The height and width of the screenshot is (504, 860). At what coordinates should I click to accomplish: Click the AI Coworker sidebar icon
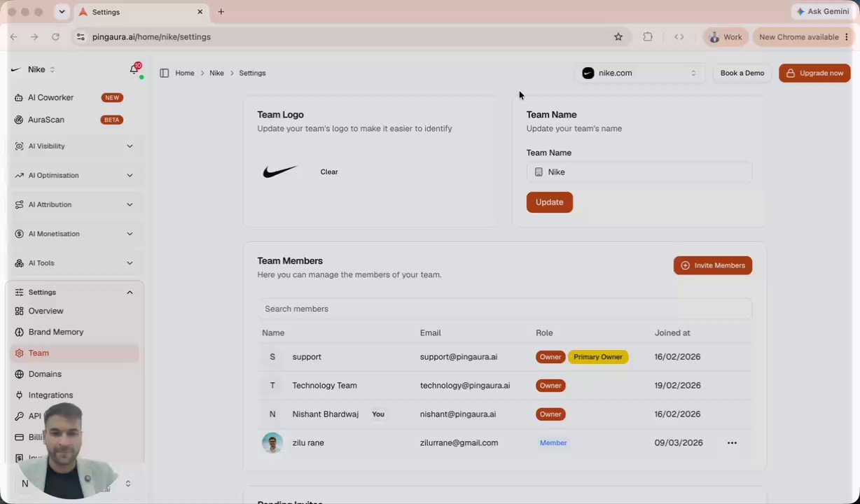tap(19, 97)
